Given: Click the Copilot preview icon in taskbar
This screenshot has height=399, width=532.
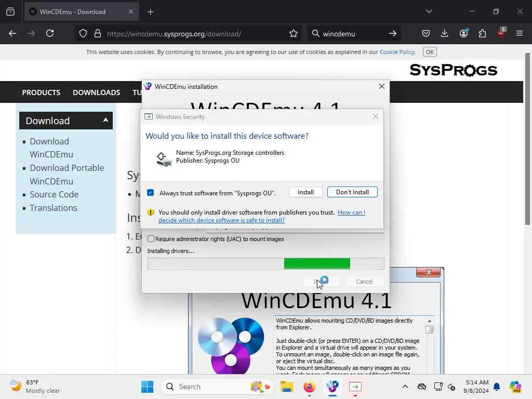Looking at the screenshot, I should coord(515,387).
